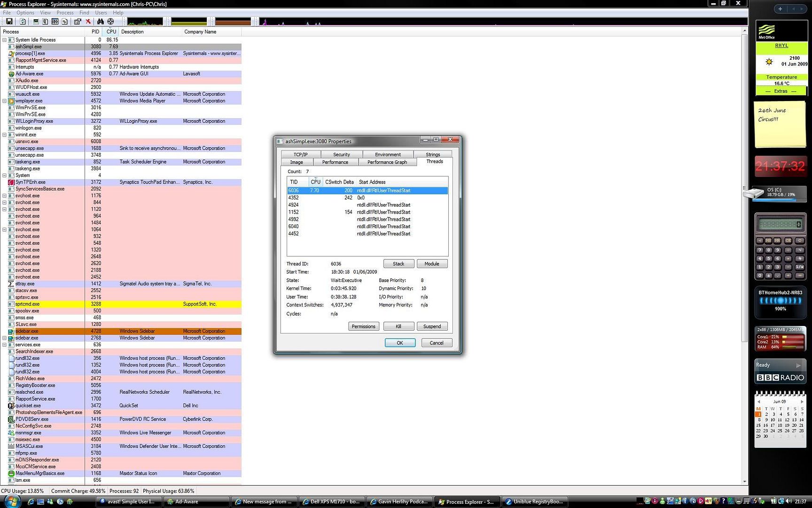The image size is (812, 508).
Task: Go to next month in calendar gadget
Action: click(802, 402)
